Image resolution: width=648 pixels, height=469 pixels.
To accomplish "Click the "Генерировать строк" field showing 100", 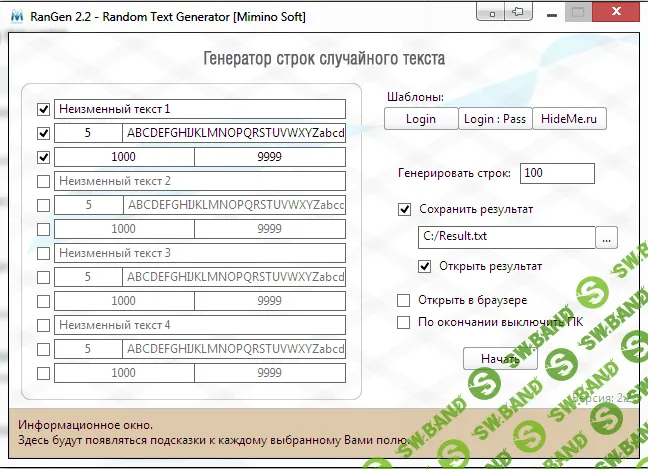I will (x=557, y=173).
